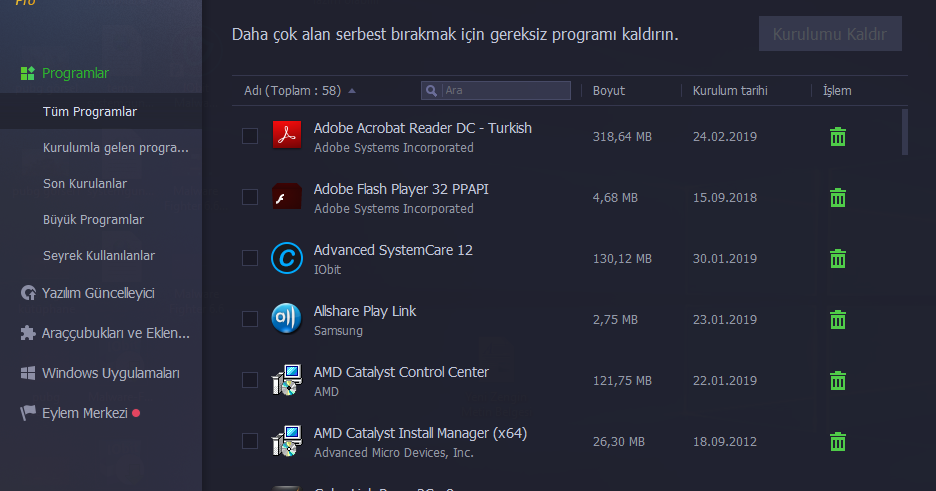Tick AMD Catalyst Control Center checkbox
936x491 pixels.
coord(250,380)
